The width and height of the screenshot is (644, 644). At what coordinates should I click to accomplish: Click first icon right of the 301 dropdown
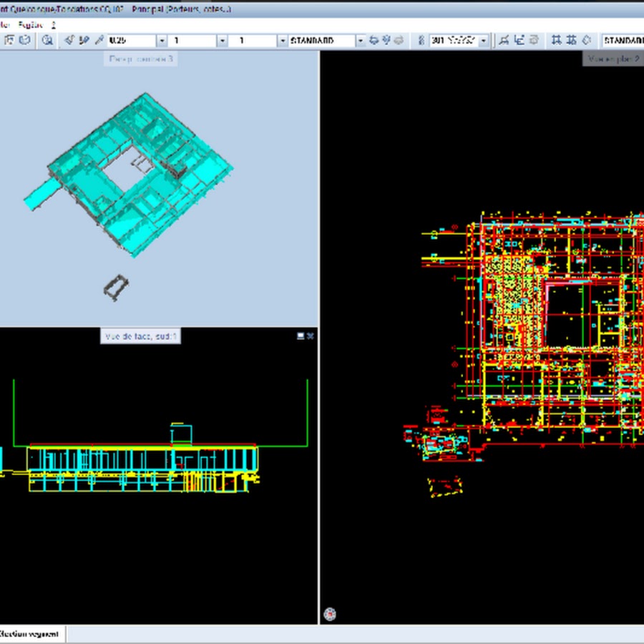[504, 41]
